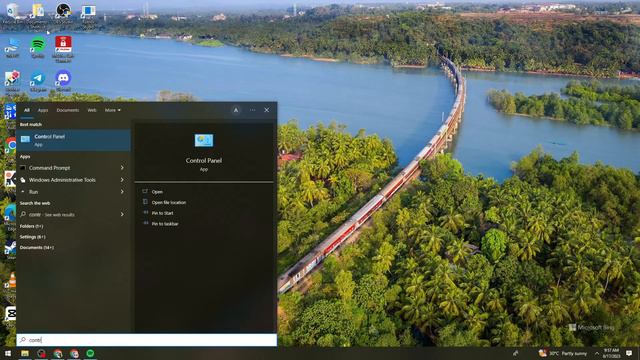Close the search panel with X
This screenshot has height=360, width=640.
[267, 110]
